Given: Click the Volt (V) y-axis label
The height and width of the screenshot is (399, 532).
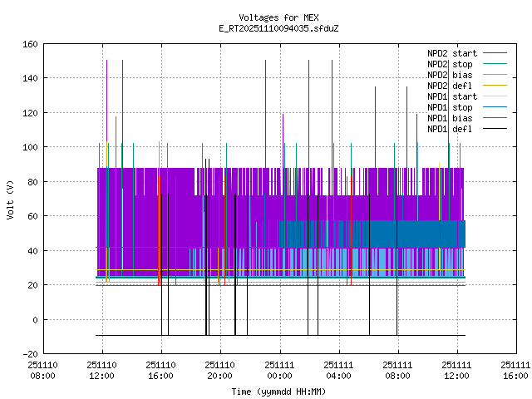Looking at the screenshot, I should pos(9,199).
